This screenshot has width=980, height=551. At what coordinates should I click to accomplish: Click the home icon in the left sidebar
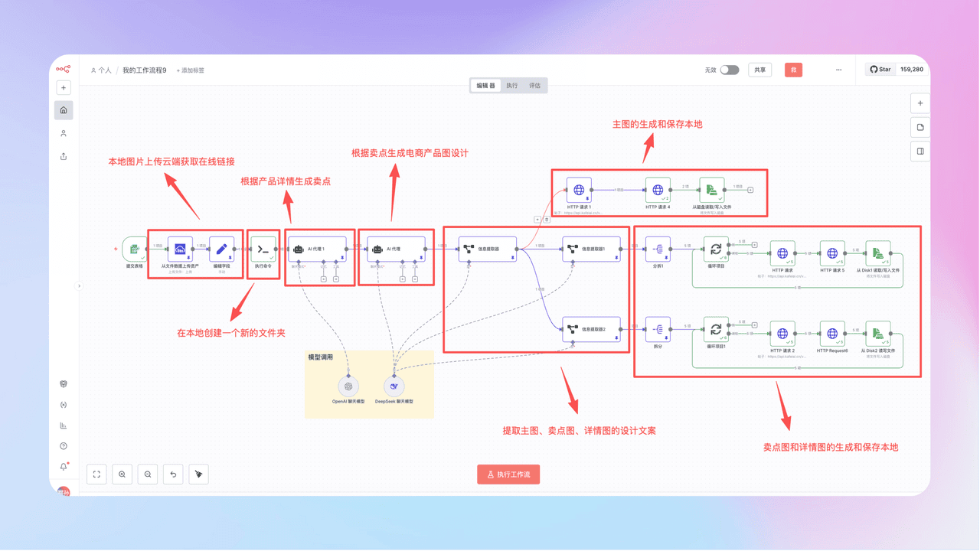coord(64,110)
